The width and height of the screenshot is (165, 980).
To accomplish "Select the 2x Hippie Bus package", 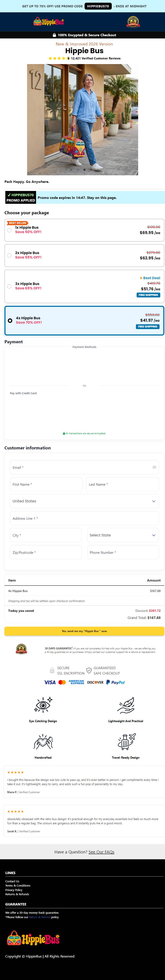I will [x=84, y=255].
